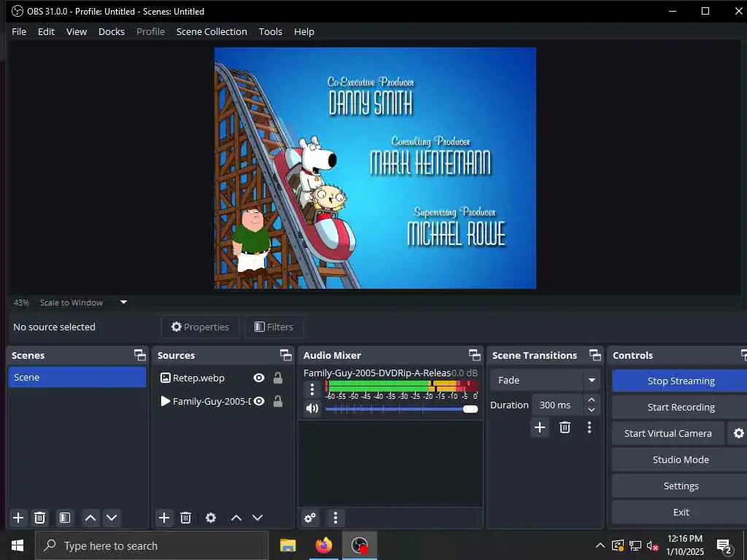Select the Family-Guy-2005 source row

pos(223,402)
